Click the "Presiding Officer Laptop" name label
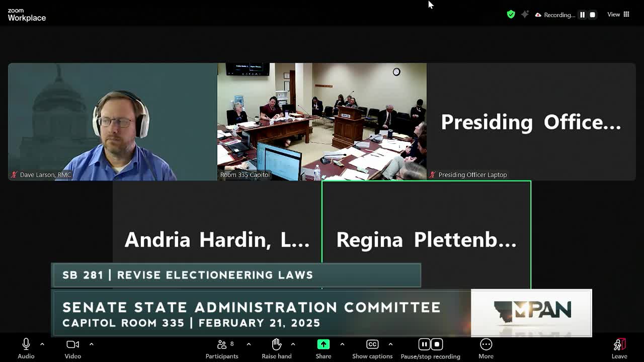 coord(473,175)
